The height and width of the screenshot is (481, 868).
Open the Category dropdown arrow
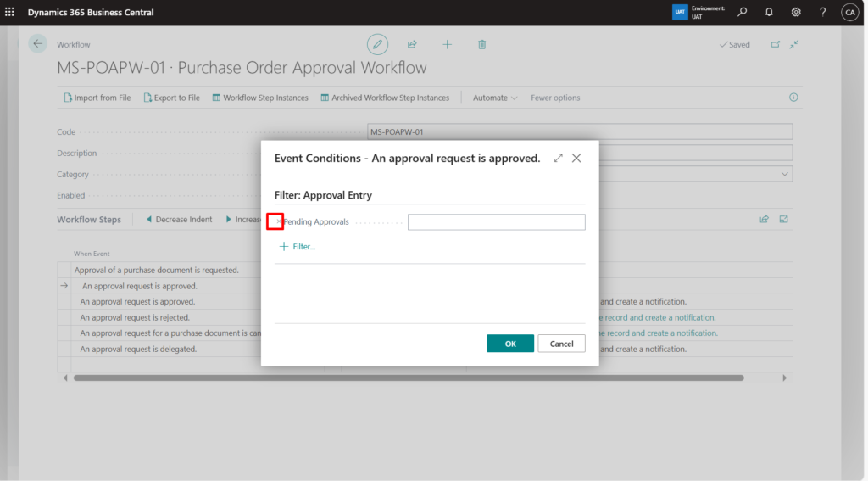click(784, 174)
